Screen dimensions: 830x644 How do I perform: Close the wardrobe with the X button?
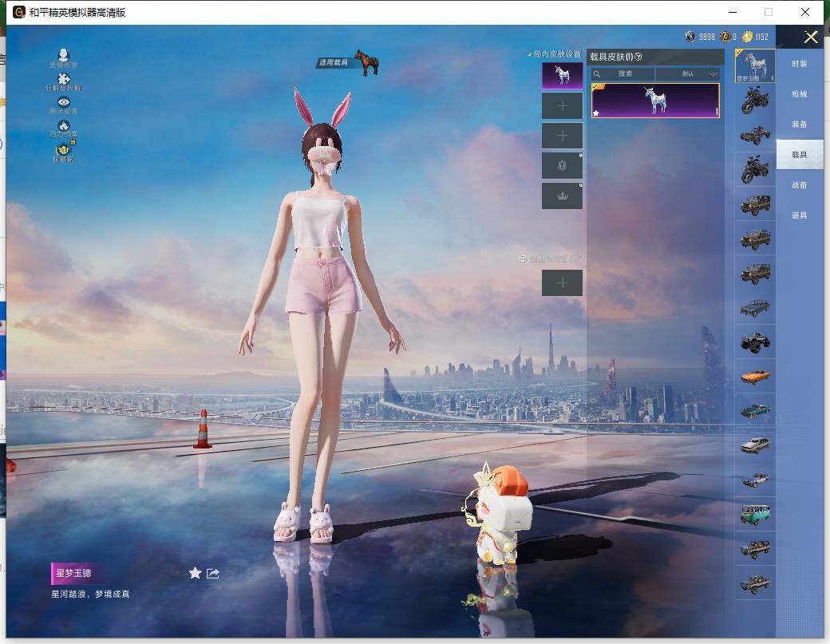[x=811, y=37]
